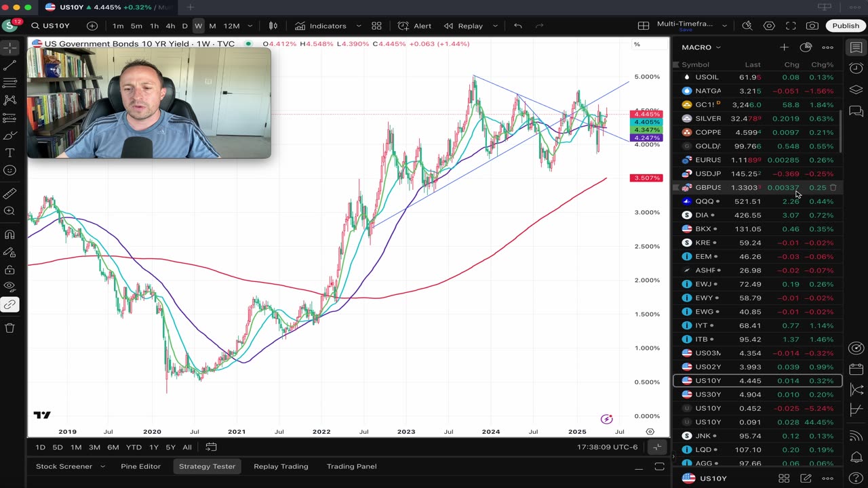Open the layout setup grid icon
The height and width of the screenshot is (488, 868).
coord(644,26)
